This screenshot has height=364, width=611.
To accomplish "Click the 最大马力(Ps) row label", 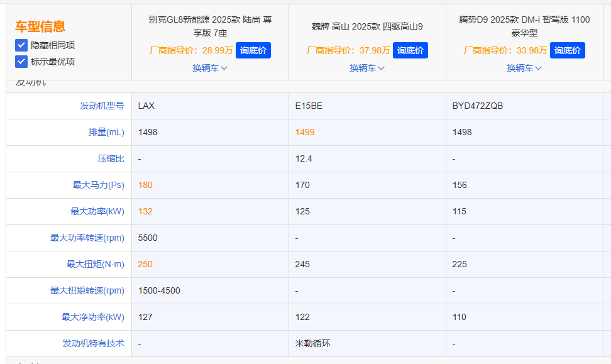I will click(99, 185).
